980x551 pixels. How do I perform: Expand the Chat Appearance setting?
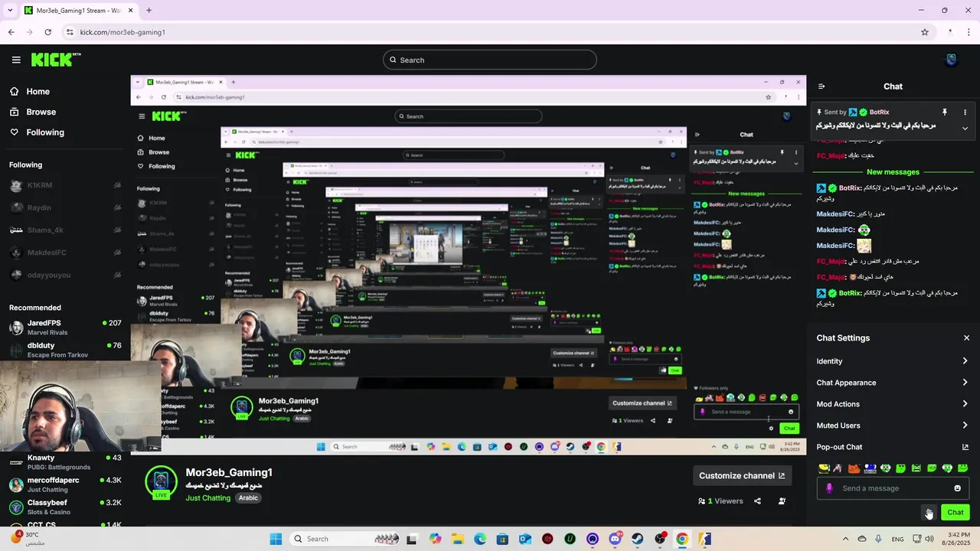click(893, 383)
